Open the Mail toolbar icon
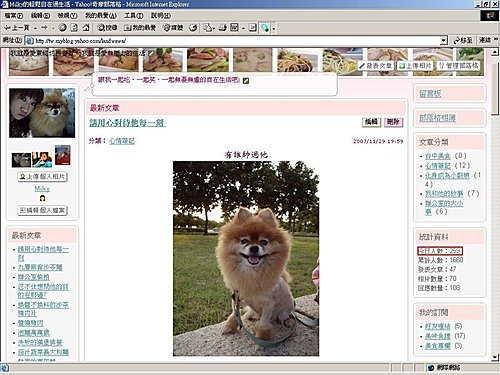The height and width of the screenshot is (375, 500). click(x=208, y=28)
